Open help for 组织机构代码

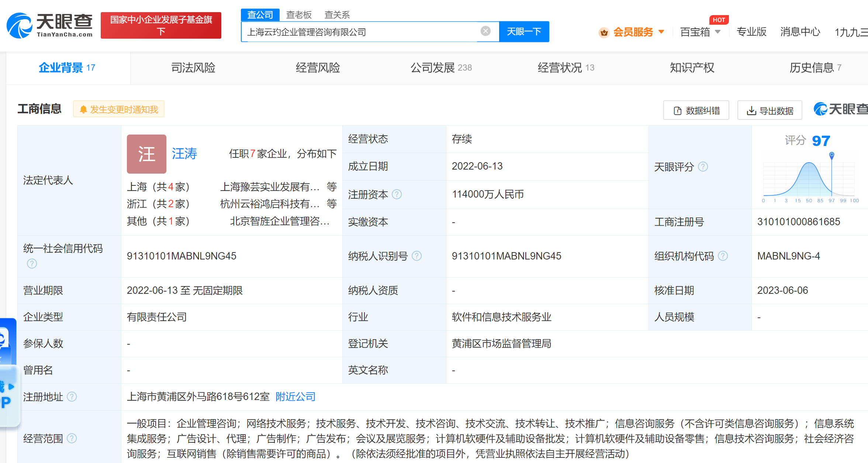[723, 256]
